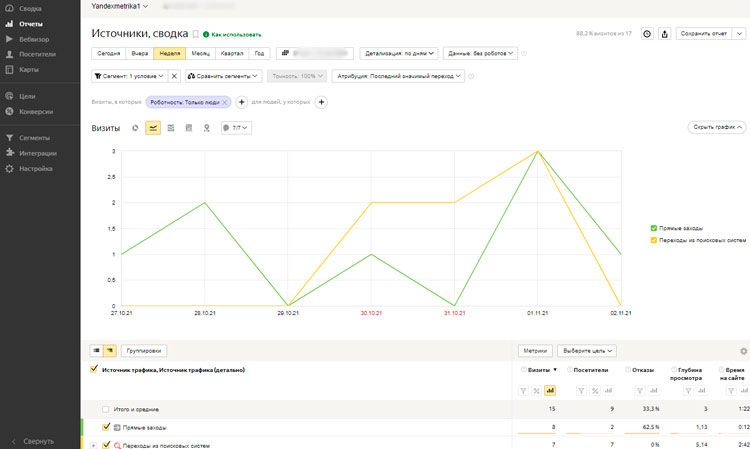Click the export report icon
This screenshot has height=449, width=750.
pyautogui.click(x=666, y=33)
